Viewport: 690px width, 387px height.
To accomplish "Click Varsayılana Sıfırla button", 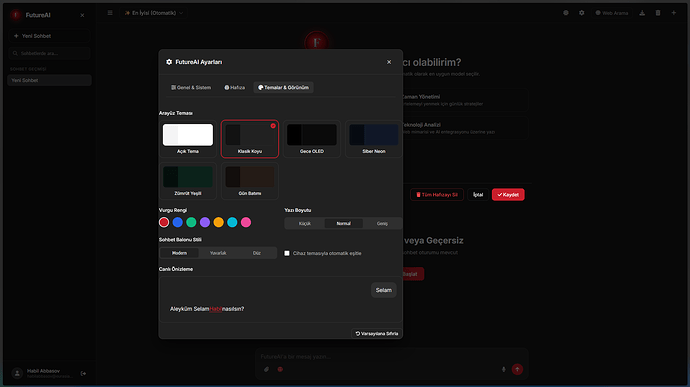I will (x=377, y=334).
